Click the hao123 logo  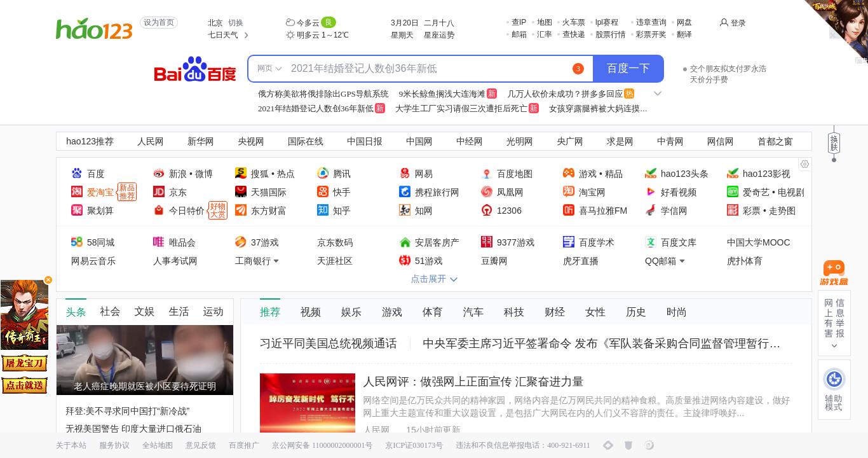coord(94,29)
